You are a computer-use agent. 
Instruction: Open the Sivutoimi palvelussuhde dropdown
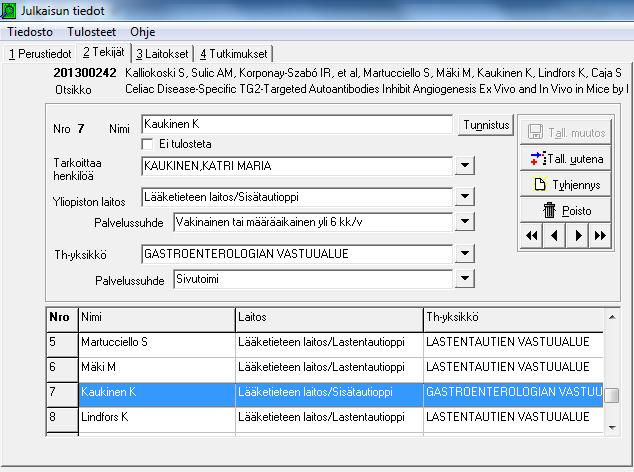[465, 279]
